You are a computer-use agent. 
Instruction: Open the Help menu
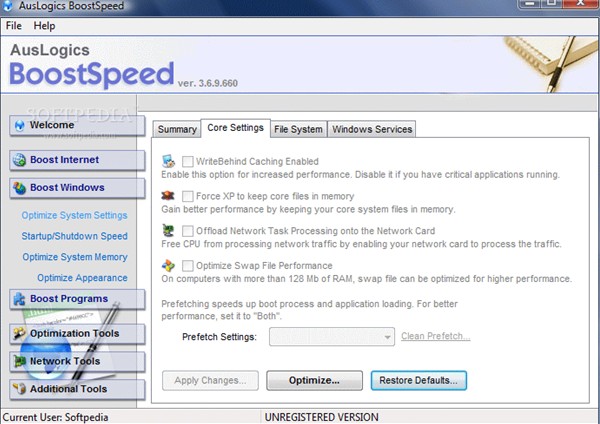click(44, 26)
